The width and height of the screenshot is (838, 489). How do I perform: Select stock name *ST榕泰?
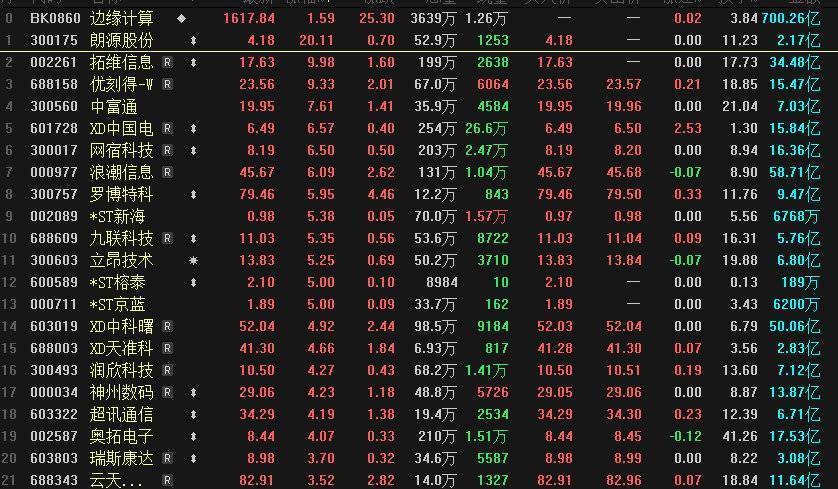[118, 282]
